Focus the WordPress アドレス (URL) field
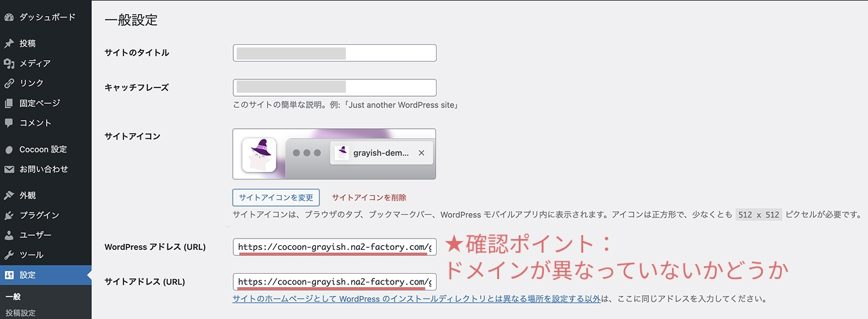 tap(334, 247)
